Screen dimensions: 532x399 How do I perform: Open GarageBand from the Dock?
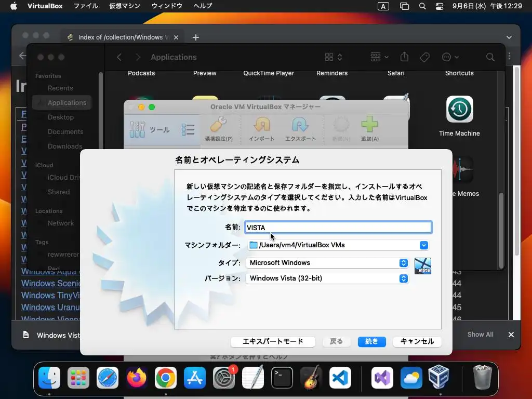pos(311,378)
